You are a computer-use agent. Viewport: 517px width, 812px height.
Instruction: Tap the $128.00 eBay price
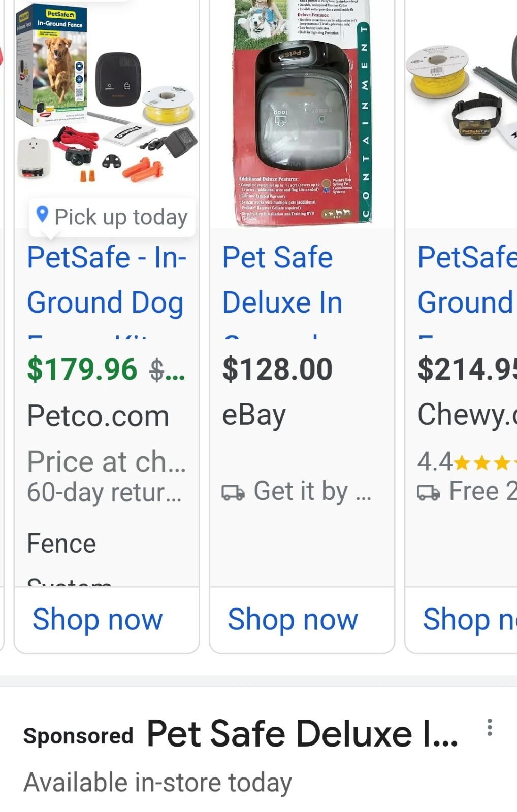pyautogui.click(x=277, y=369)
